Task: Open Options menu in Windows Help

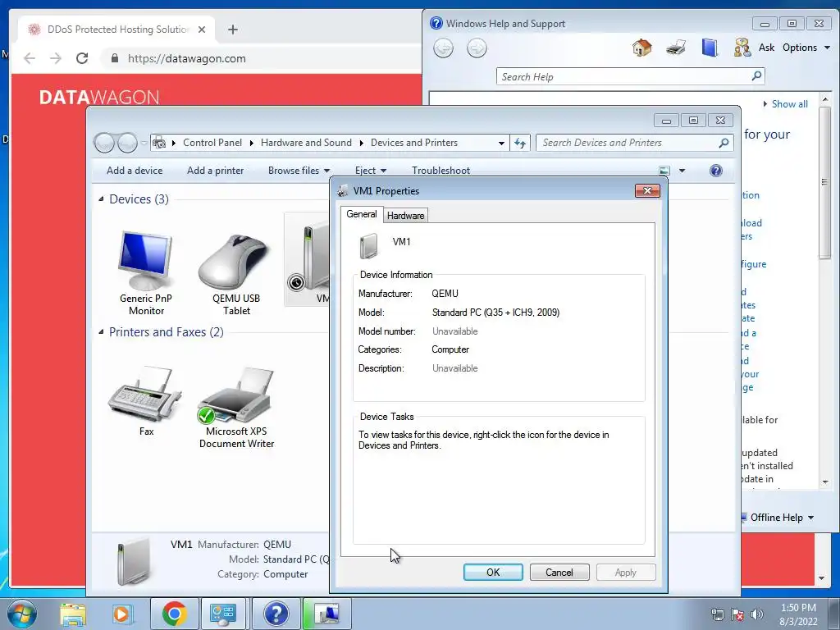Action: pos(806,48)
